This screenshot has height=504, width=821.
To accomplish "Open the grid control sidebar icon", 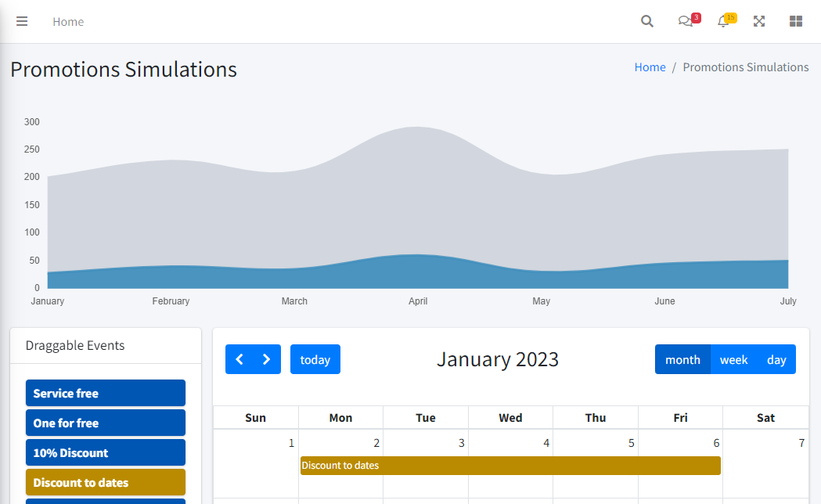I will click(796, 21).
